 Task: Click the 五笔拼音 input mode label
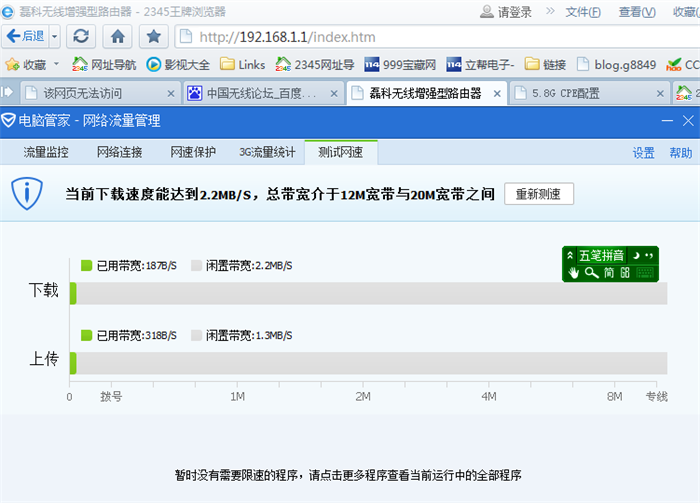point(601,256)
